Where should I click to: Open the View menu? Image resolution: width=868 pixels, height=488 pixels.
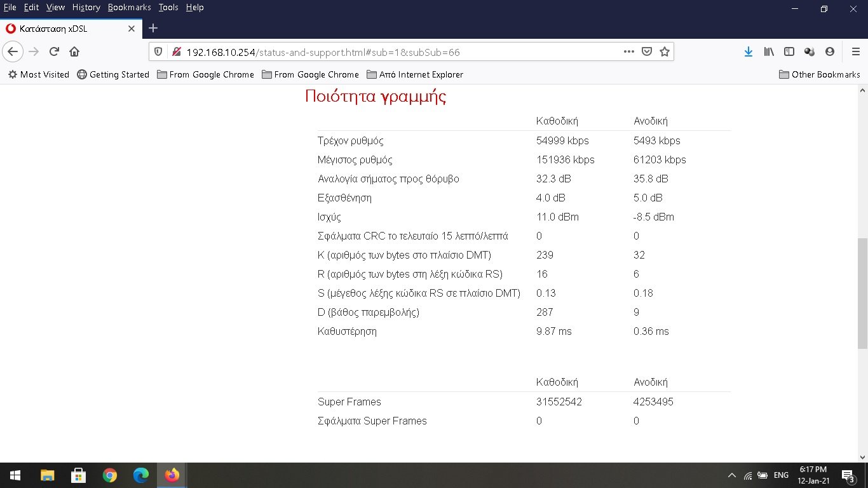pos(55,7)
